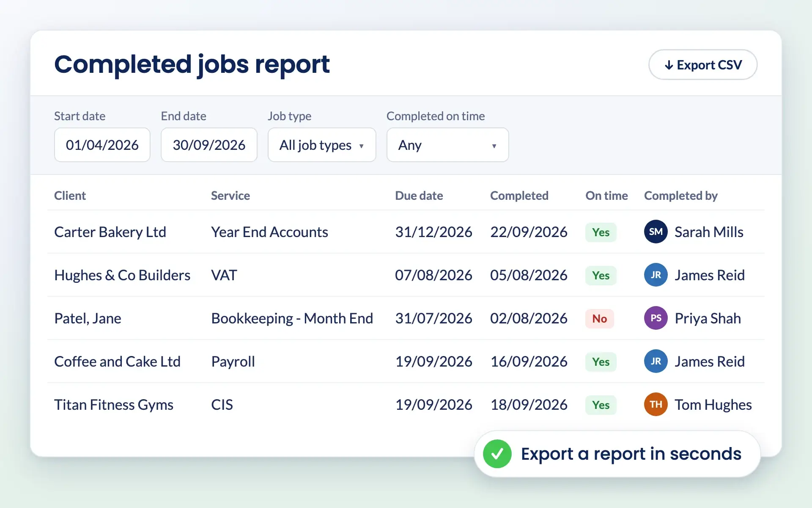Click the VAT service cell
Viewport: 812px width, 508px height.
pos(224,275)
